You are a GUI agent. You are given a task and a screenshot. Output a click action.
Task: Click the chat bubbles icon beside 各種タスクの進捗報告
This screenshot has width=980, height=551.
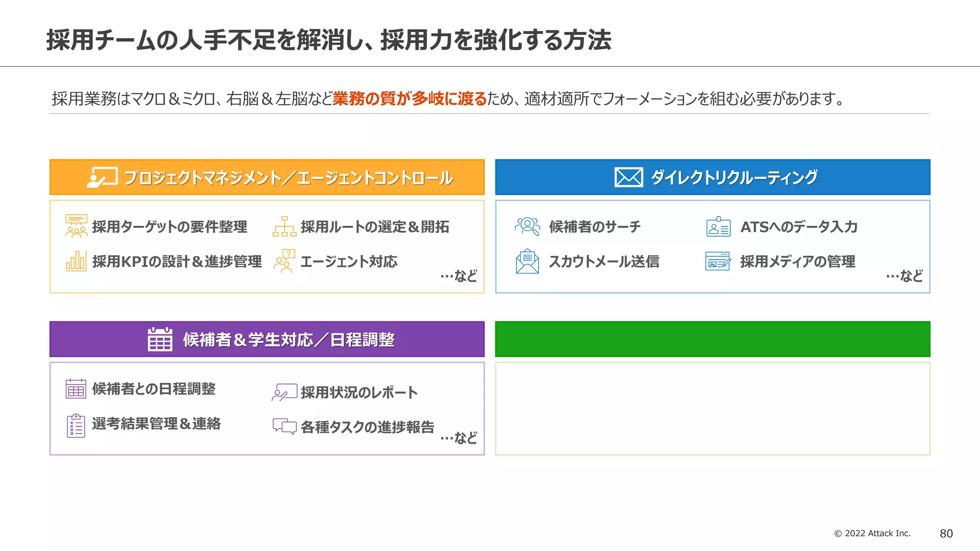[x=284, y=426]
